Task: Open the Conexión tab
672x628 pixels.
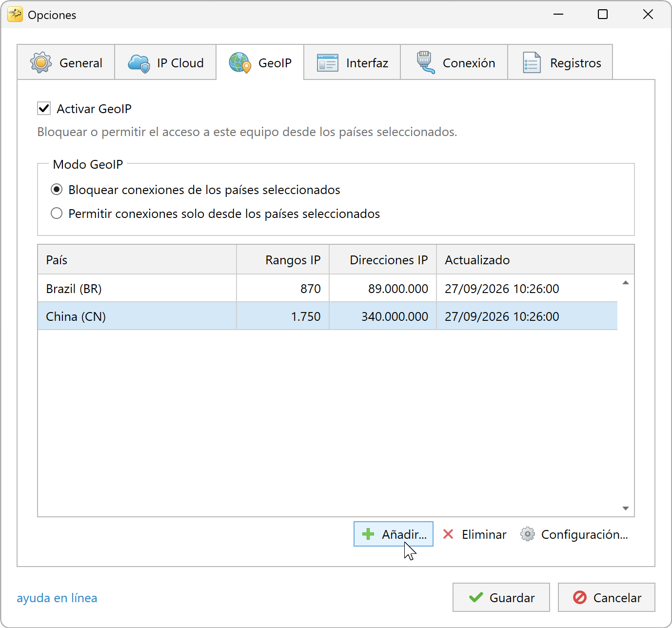Action: point(454,62)
